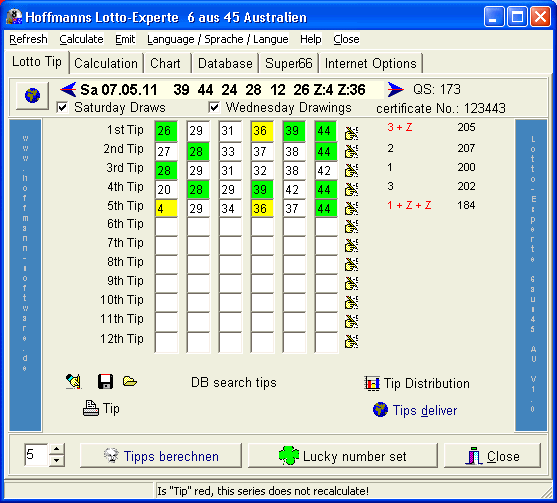
Task: Click the hand icon for 7th Tip
Action: click(x=351, y=245)
